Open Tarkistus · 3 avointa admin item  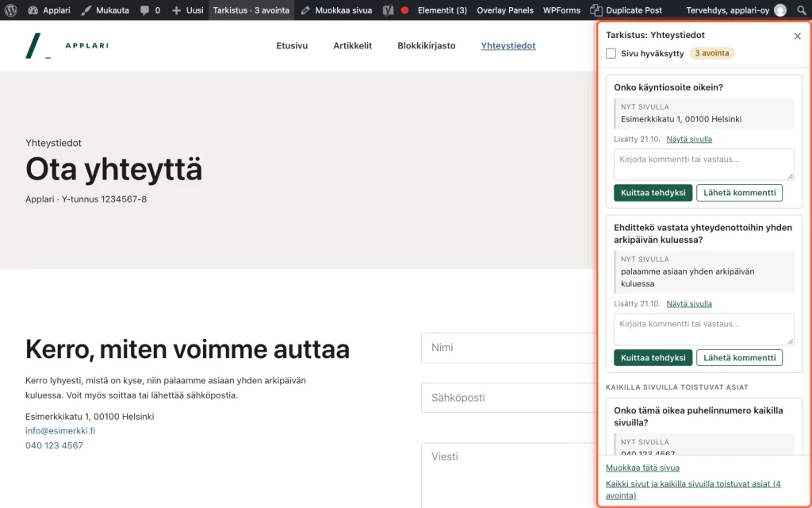tap(251, 10)
